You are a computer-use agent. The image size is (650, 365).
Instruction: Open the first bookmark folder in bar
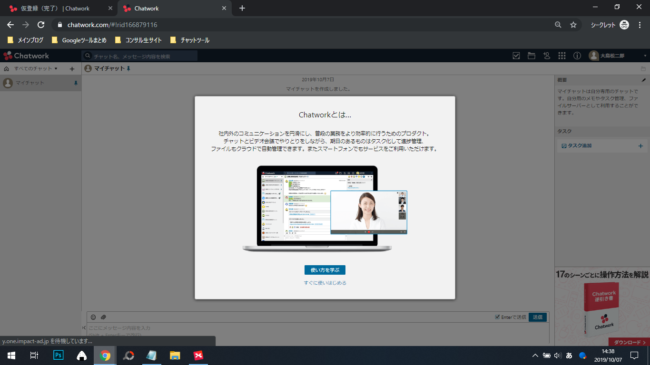pyautogui.click(x=26, y=40)
